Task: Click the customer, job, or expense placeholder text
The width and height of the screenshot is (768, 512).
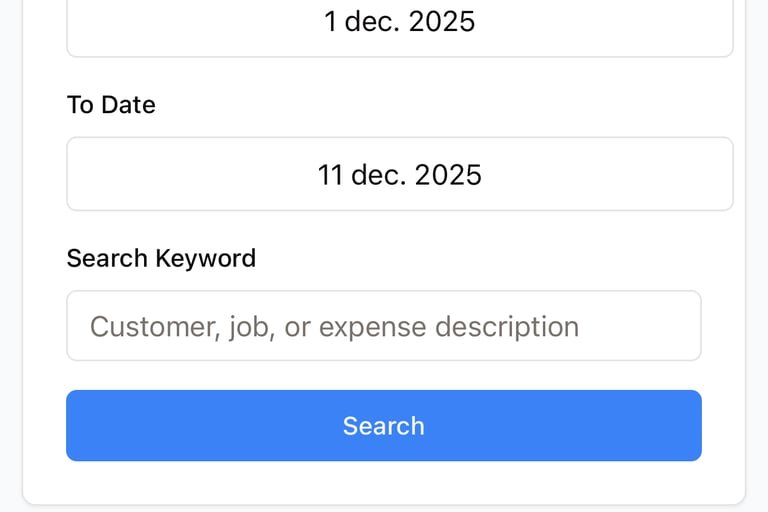Action: (x=334, y=326)
